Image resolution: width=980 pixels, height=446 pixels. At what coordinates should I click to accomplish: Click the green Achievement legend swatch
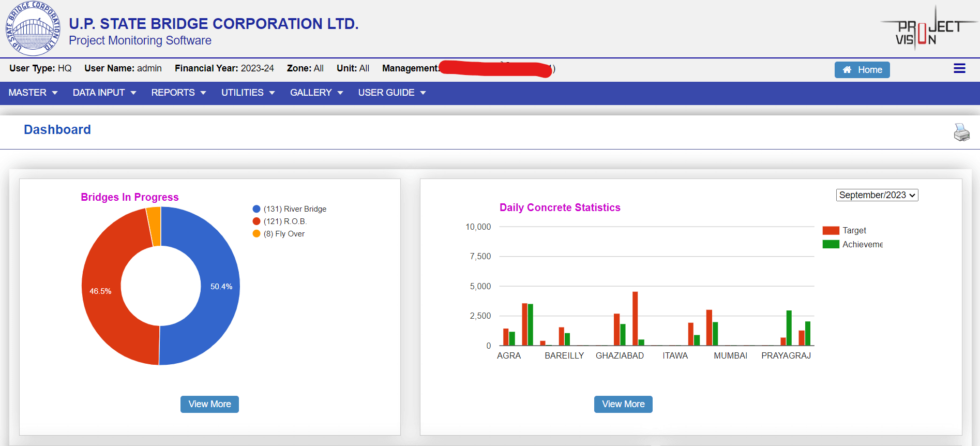pyautogui.click(x=831, y=244)
